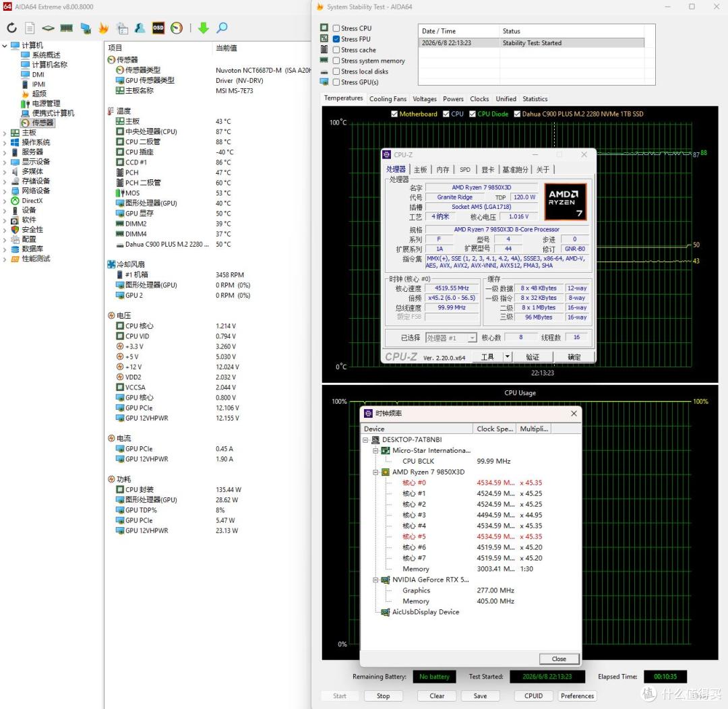Switch to the Powers tab

pyautogui.click(x=453, y=99)
